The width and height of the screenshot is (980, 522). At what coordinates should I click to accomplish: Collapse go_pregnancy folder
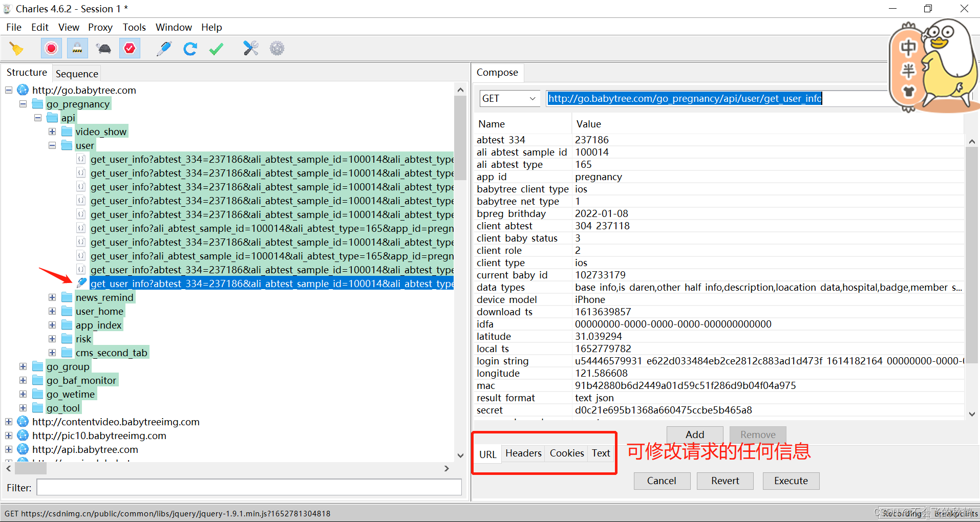23,104
